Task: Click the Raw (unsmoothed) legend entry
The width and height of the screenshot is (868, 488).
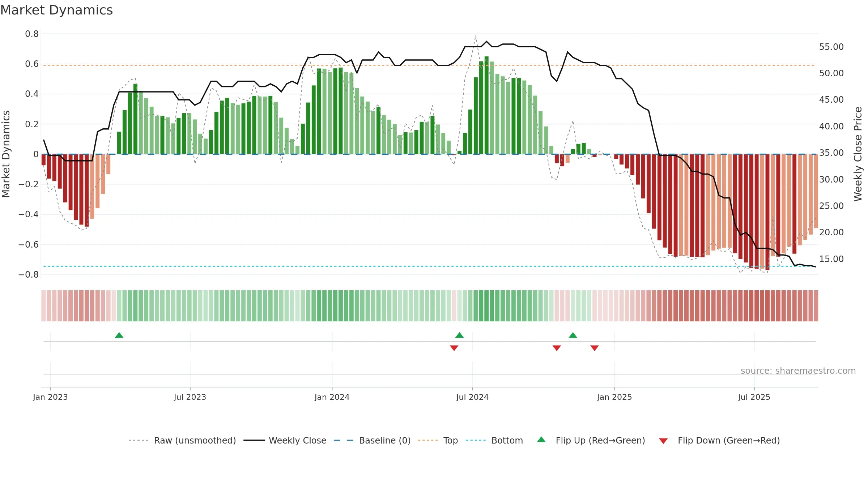Action: point(182,440)
